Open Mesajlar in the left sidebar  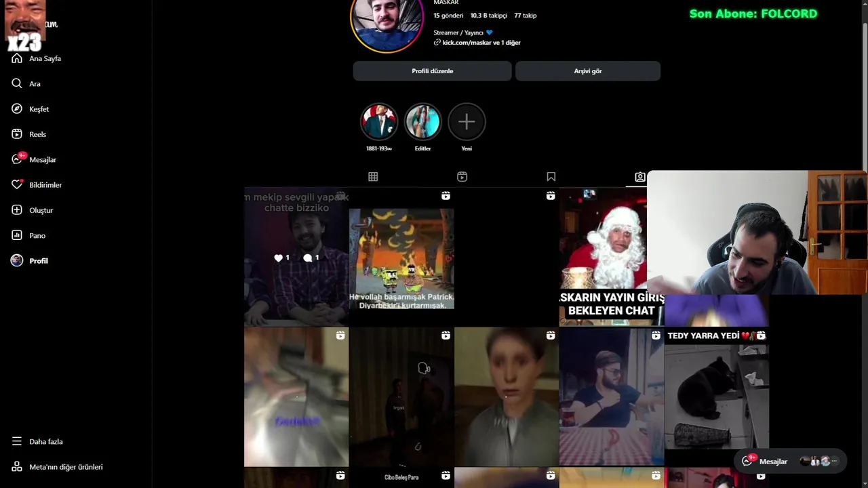pos(42,160)
